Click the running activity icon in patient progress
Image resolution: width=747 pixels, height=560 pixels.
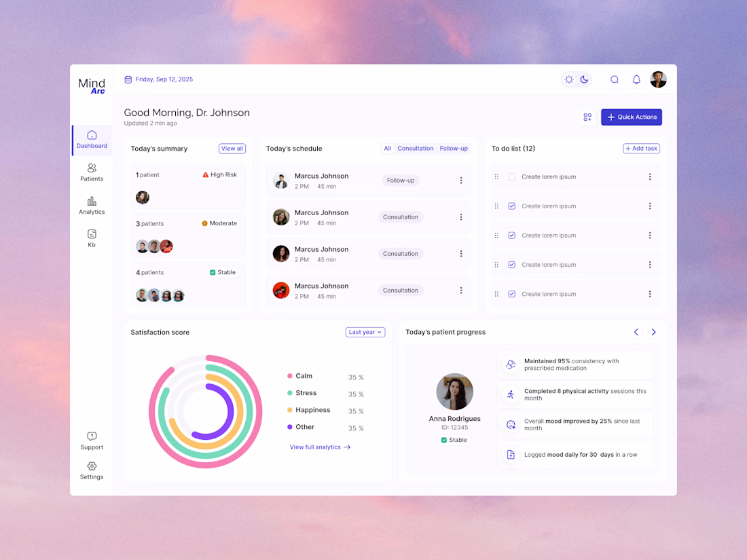pyautogui.click(x=511, y=395)
